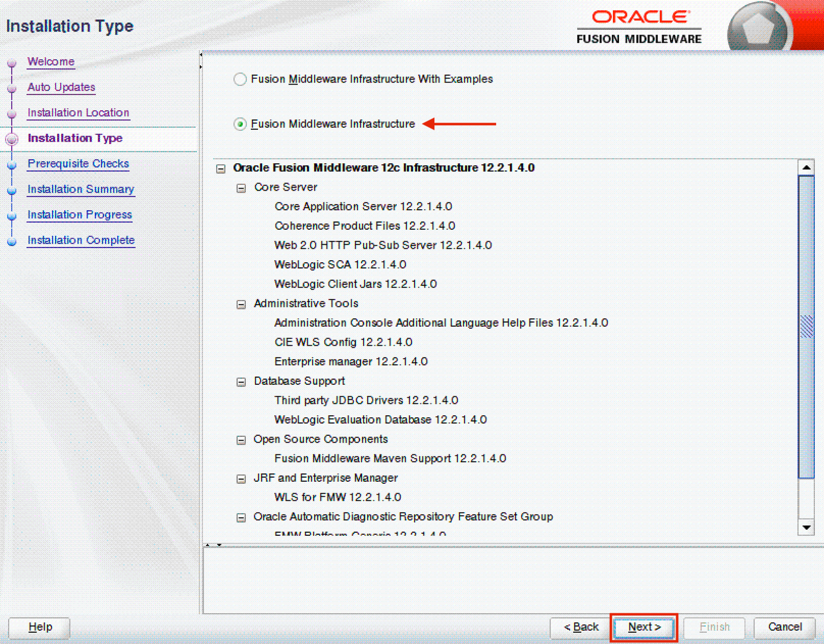Select Core Application Server 12.2.1.4.0 row
This screenshot has height=644, width=824.
click(x=363, y=207)
